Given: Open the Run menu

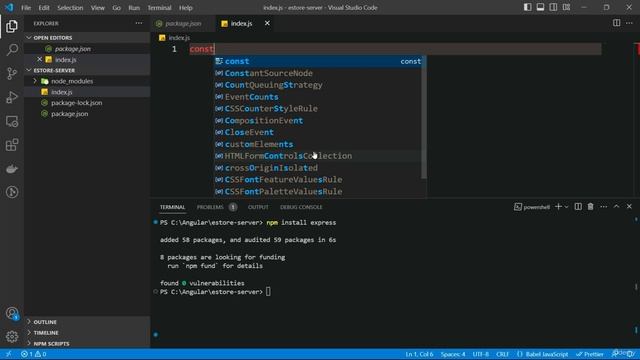Looking at the screenshot, I should click(x=134, y=8).
